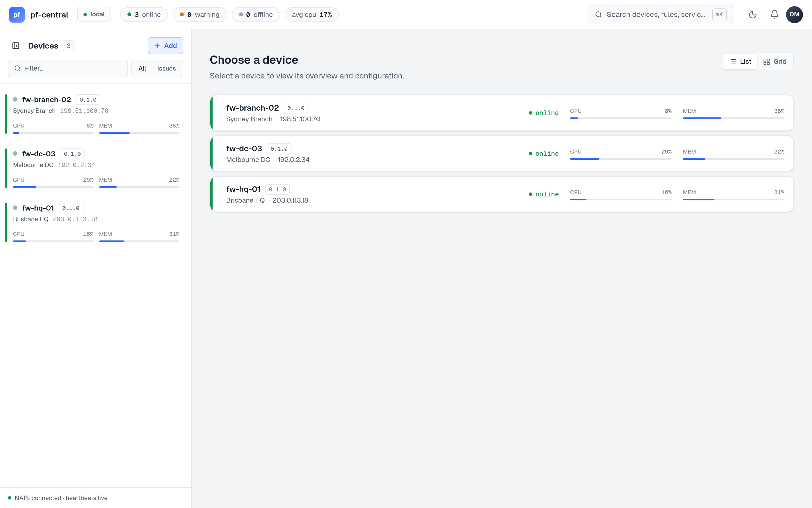Click the pf-central title
Image resolution: width=812 pixels, height=508 pixels.
(x=49, y=15)
